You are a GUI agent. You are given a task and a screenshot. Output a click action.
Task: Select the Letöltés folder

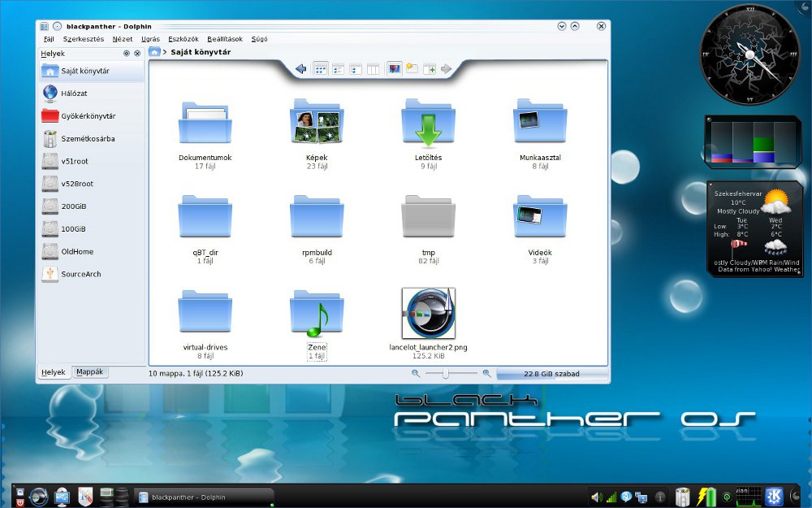[x=428, y=135]
